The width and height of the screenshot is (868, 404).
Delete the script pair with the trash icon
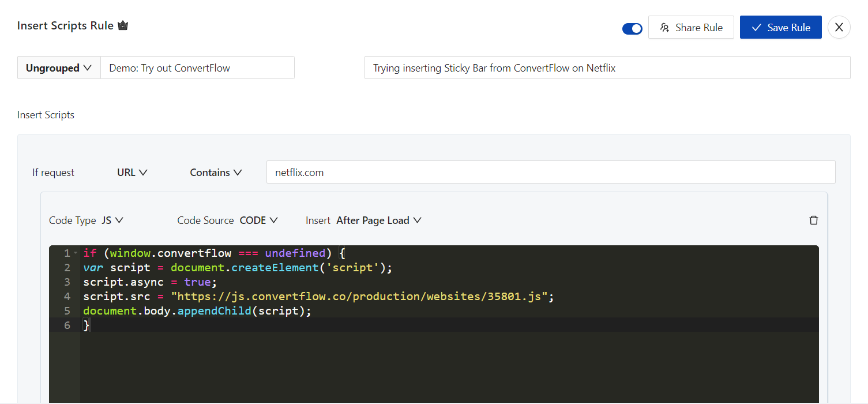(814, 220)
